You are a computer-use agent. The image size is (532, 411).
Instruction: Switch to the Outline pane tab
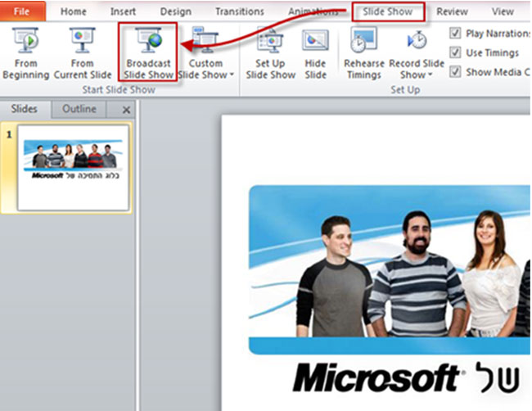(x=79, y=110)
